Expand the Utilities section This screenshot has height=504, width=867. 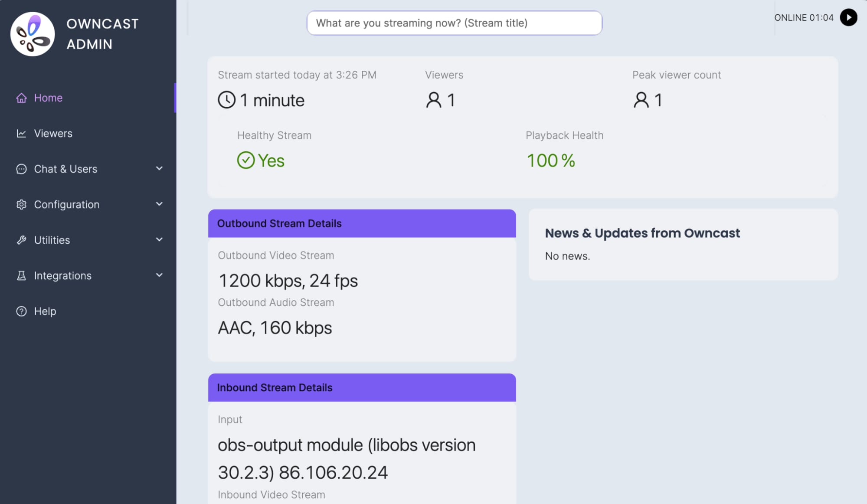click(x=159, y=240)
